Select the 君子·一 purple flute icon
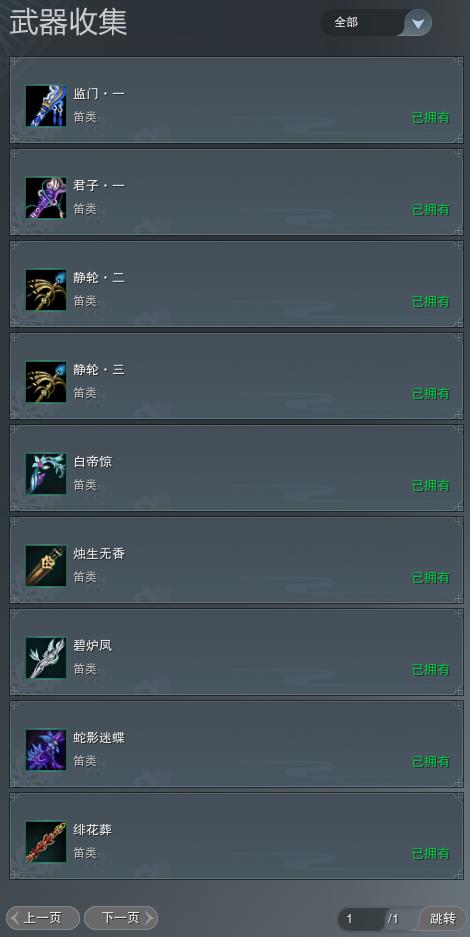This screenshot has height=937, width=470. point(46,198)
